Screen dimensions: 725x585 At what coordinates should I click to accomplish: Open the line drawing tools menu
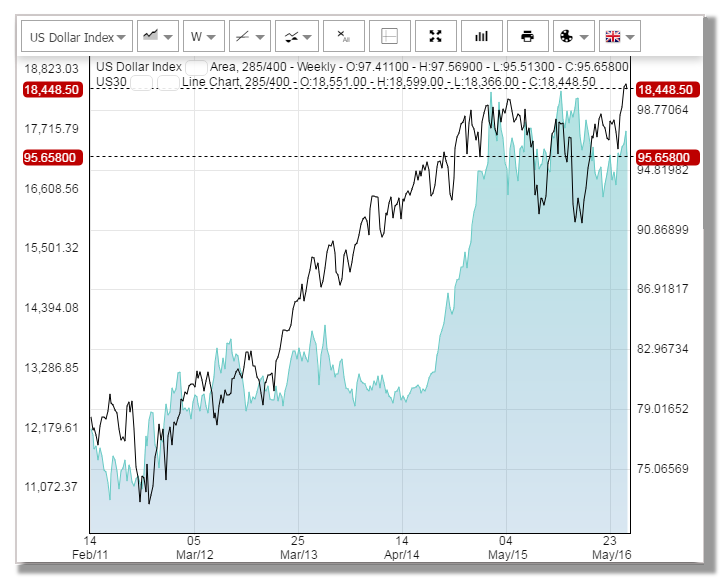click(249, 37)
